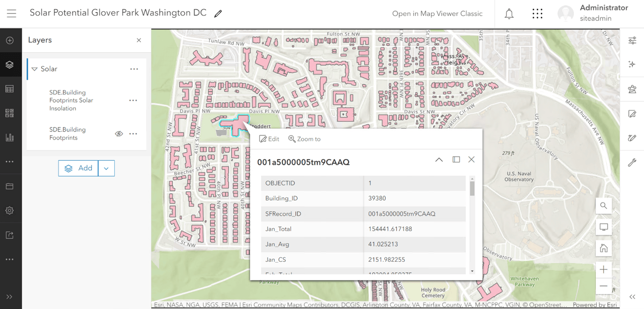Screen dimensions: 644x309
Task: Zoom out on the map
Action: [x=603, y=286]
